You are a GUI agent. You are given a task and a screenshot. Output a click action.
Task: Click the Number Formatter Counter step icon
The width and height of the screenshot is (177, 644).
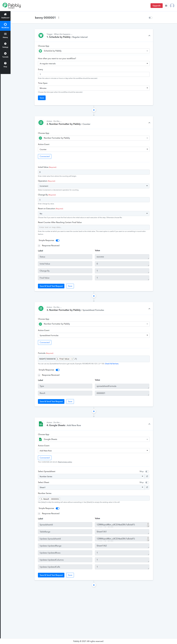coord(41,122)
